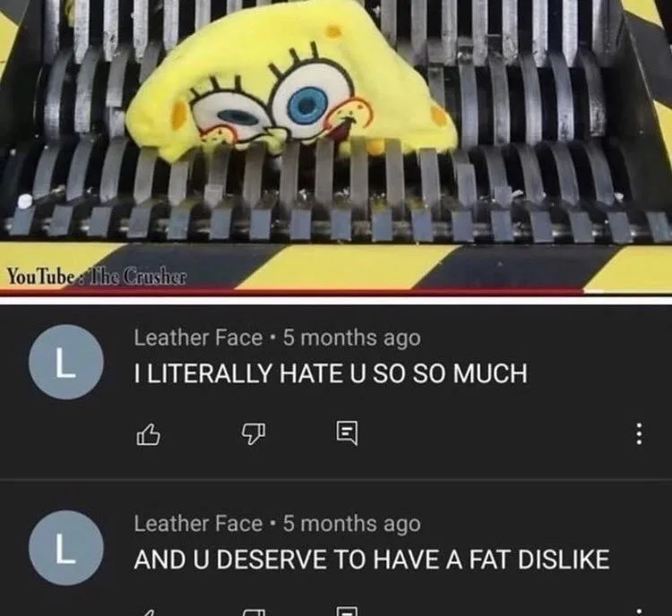Like the 'FAT DISLIKE' comment
Screen dimensions: 672x616
tap(148, 612)
